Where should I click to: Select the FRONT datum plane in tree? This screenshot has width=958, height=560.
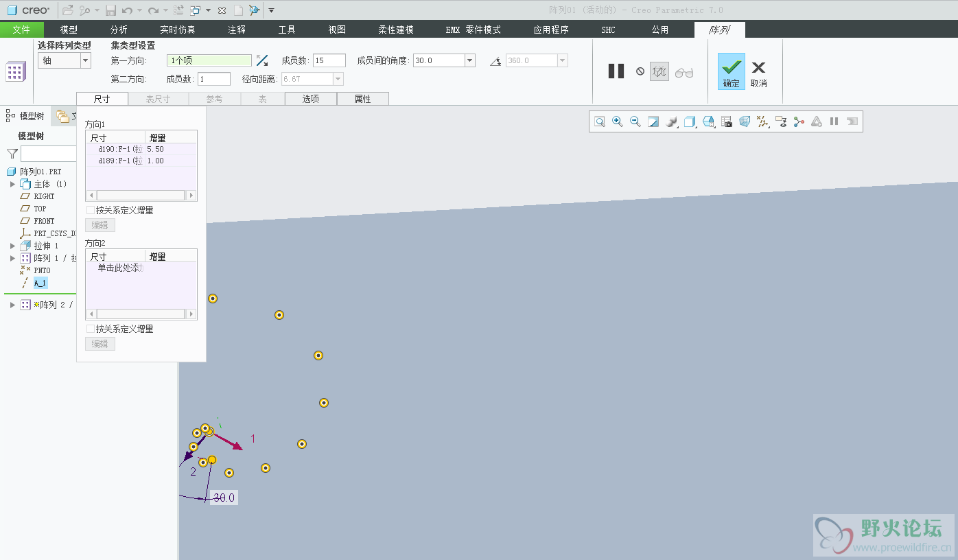point(44,221)
